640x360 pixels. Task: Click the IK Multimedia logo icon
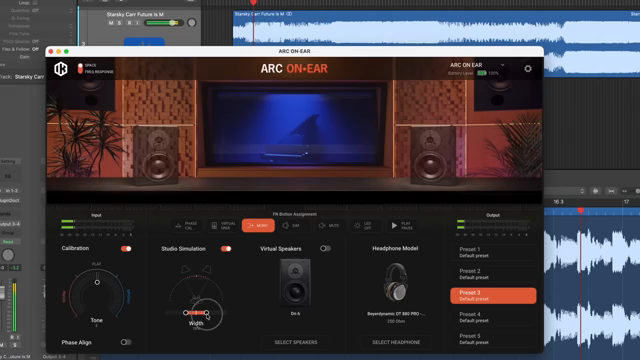point(61,69)
